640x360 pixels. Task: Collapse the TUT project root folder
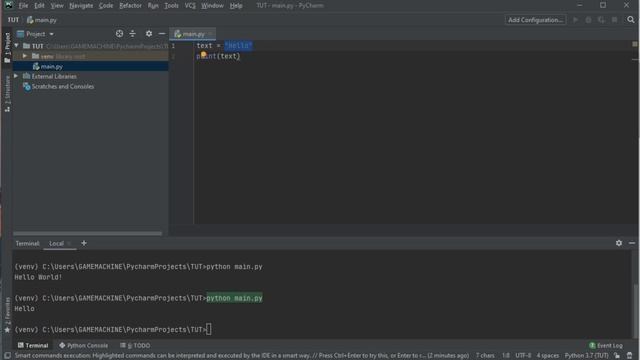point(17,46)
